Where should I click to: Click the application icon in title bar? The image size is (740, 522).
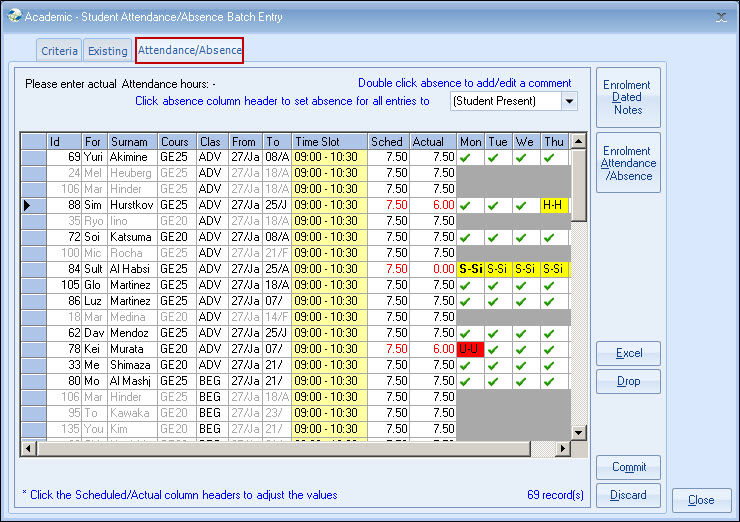point(13,16)
